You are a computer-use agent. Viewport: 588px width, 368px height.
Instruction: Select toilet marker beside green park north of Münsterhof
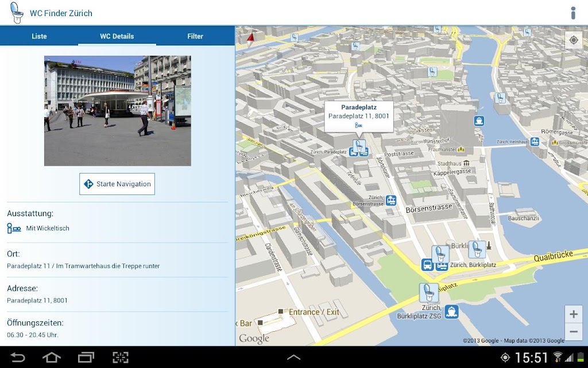(x=432, y=72)
